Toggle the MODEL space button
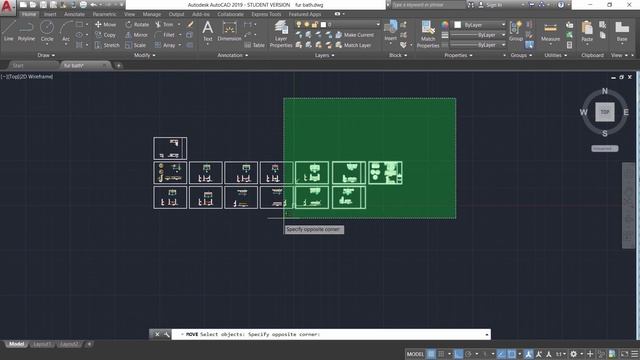Screen dimensions: 640x360 [x=415, y=354]
